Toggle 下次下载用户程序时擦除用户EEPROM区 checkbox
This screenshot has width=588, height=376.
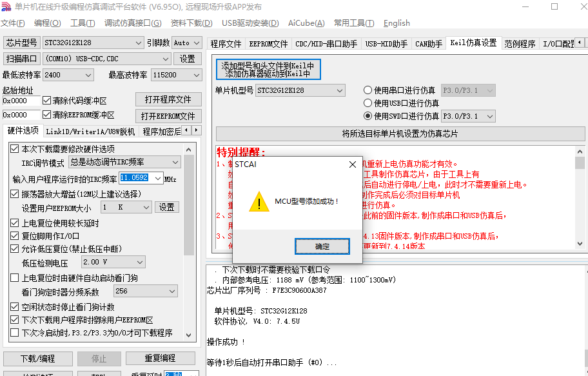(15, 320)
